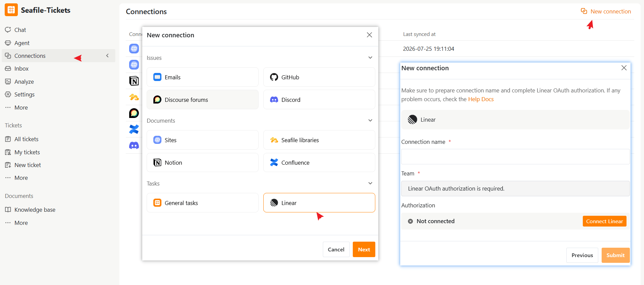Viewport: 644px width, 285px height.
Task: Choose the GitHub connection type
Action: point(319,77)
